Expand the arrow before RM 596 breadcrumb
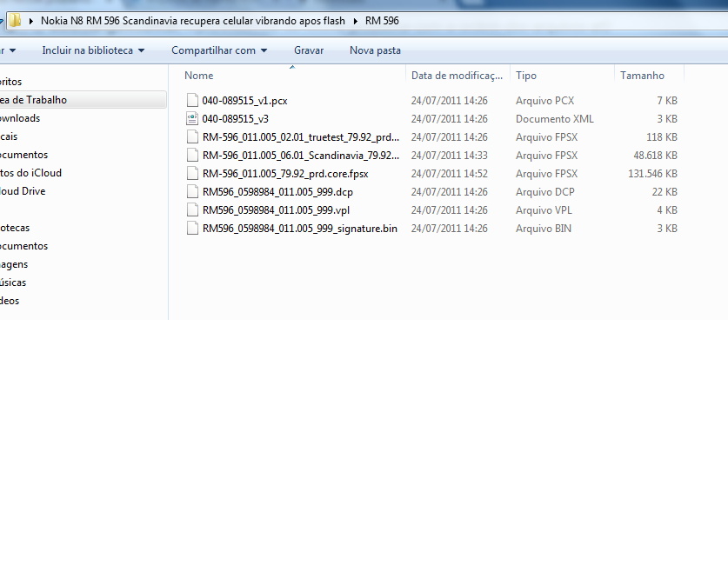Viewport: 728px width, 585px height. point(355,21)
